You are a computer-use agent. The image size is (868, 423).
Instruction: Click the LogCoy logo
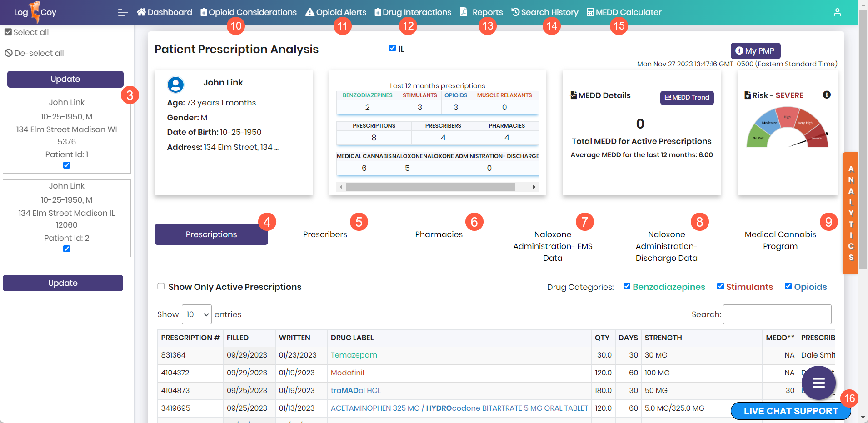35,12
